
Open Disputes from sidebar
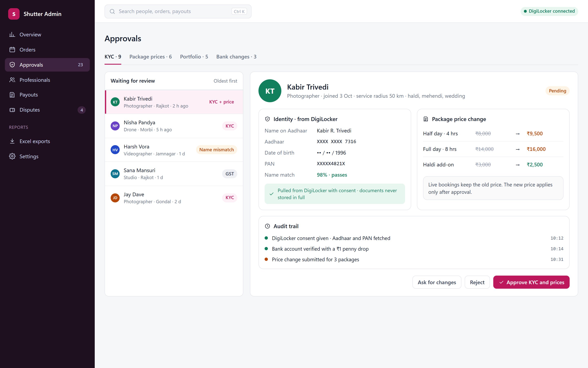[47, 110]
